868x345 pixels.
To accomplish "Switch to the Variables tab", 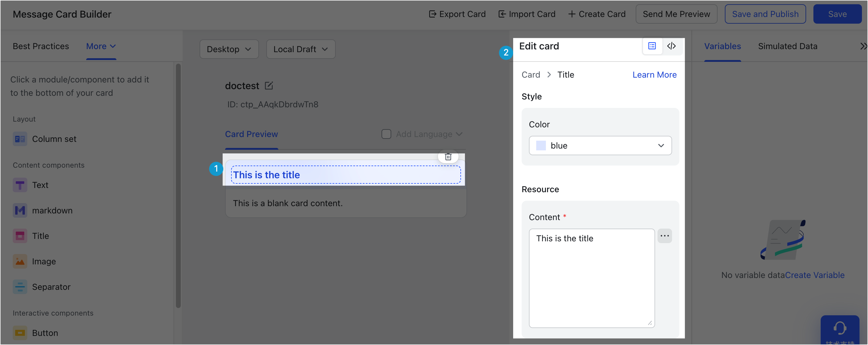I will [x=722, y=46].
